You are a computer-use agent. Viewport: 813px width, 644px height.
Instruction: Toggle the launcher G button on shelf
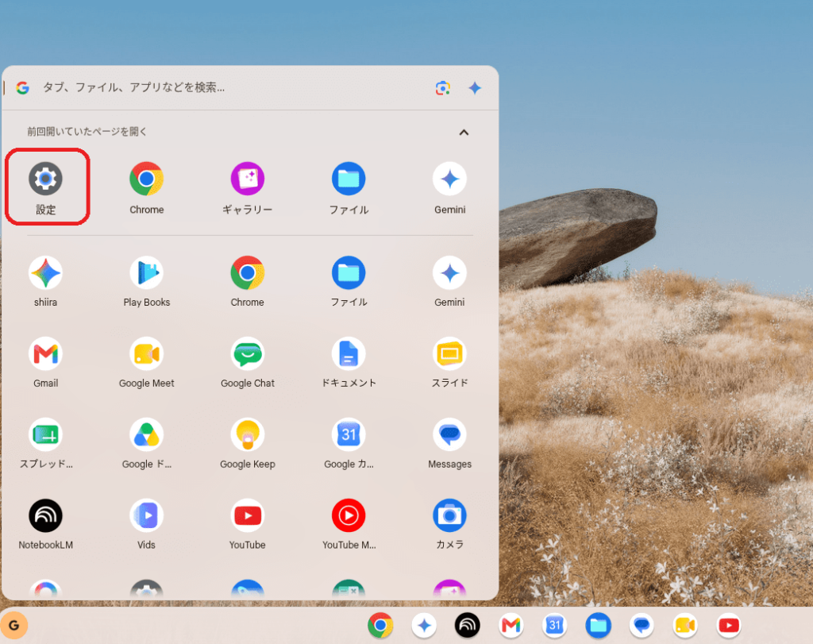point(14,625)
